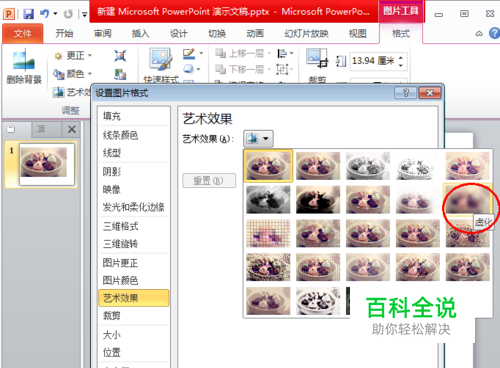
Task: Choose the grayscale pencil sketch effect thumbnail
Action: (x=368, y=166)
